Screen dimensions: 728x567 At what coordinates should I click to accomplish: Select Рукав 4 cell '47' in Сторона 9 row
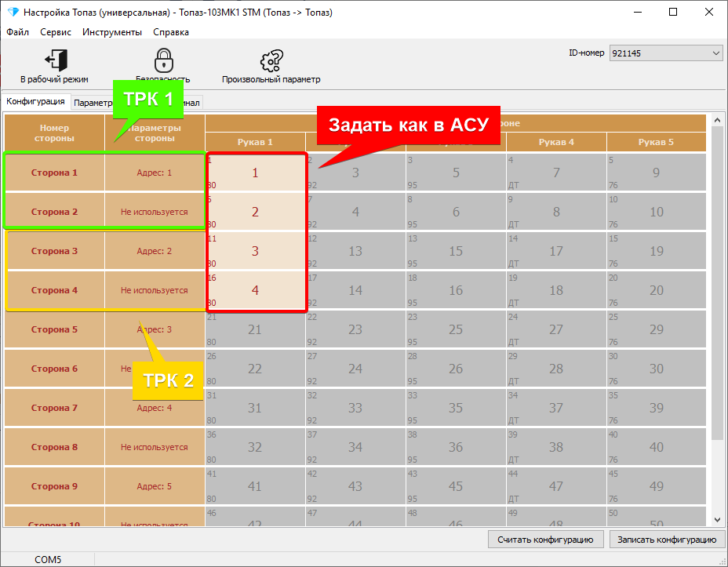tap(556, 486)
